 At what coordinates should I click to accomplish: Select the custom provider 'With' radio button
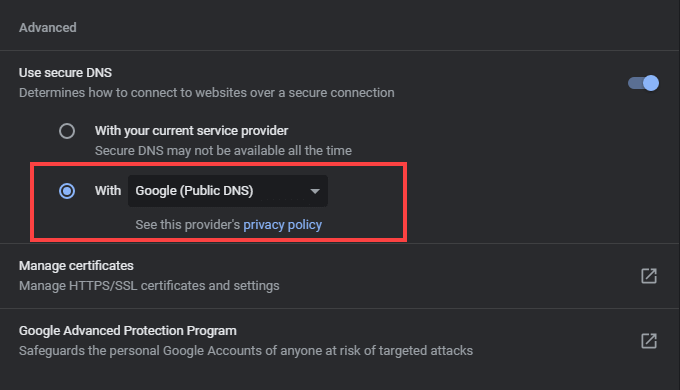(x=67, y=191)
